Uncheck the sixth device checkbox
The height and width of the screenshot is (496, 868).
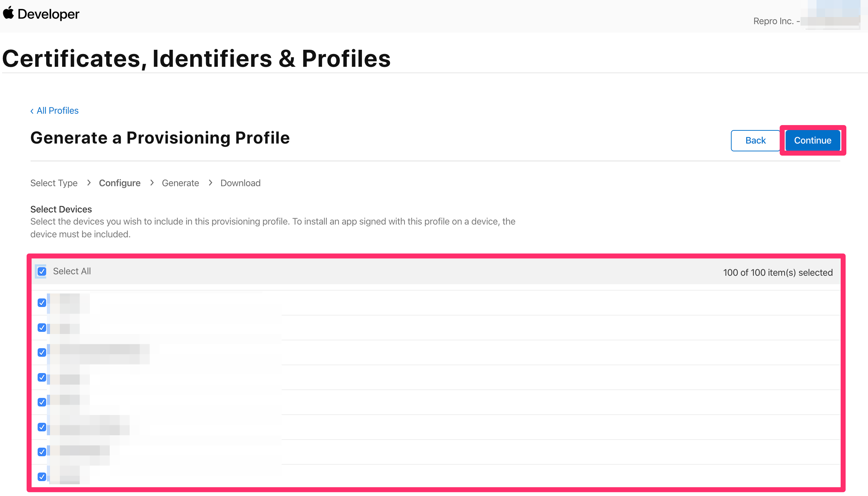click(x=42, y=427)
